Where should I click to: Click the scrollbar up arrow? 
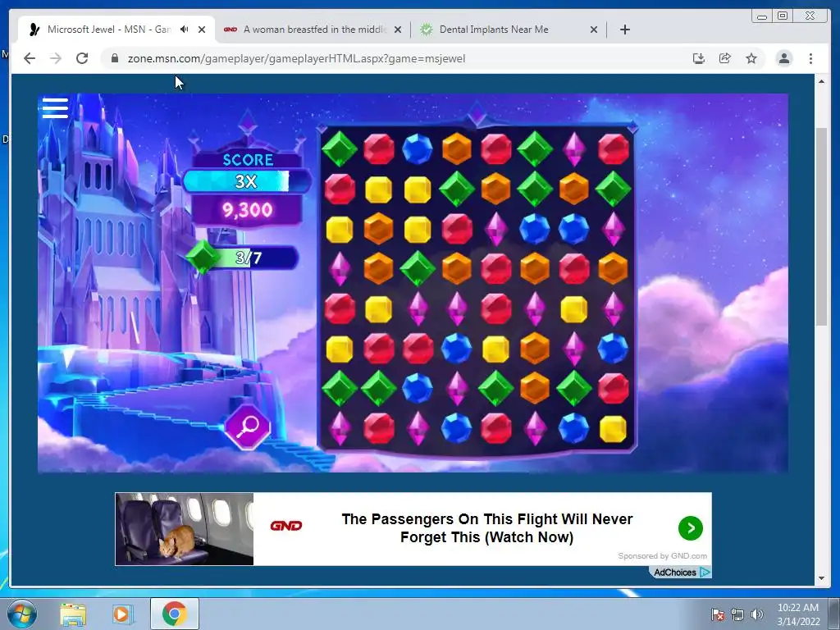pyautogui.click(x=821, y=81)
